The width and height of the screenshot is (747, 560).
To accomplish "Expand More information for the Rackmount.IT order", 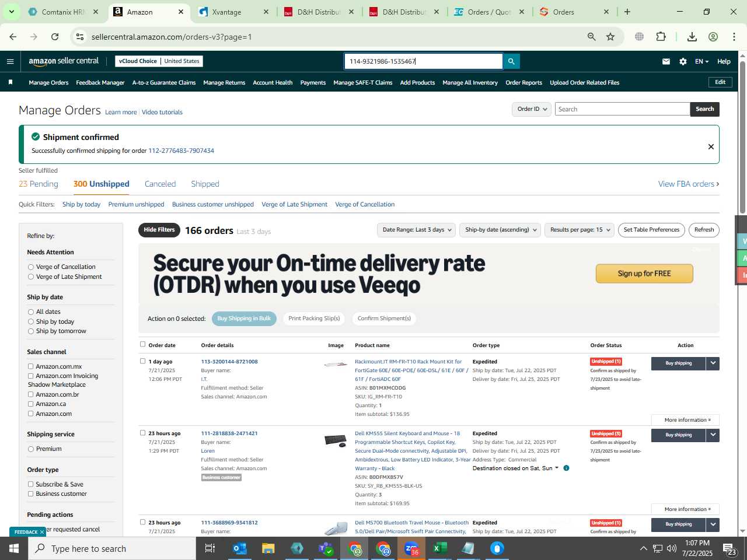I will [685, 420].
